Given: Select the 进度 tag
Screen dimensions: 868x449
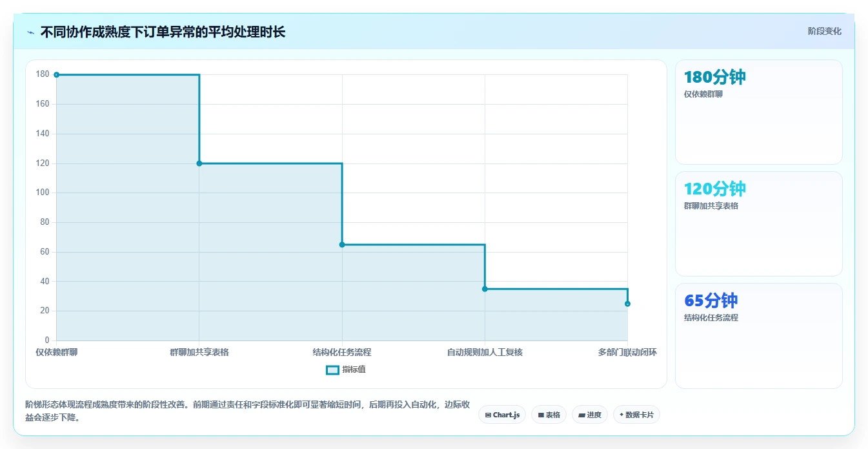Looking at the screenshot, I should (590, 415).
